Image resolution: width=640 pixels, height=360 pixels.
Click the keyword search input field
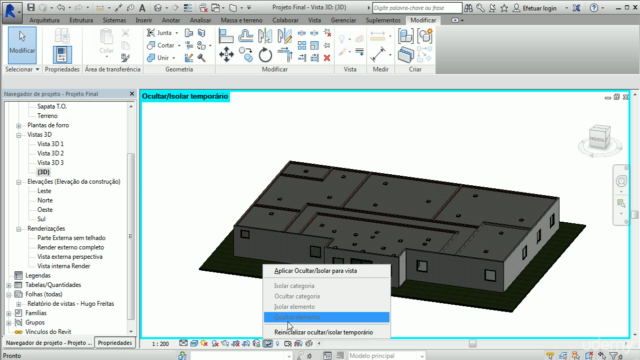pos(417,8)
